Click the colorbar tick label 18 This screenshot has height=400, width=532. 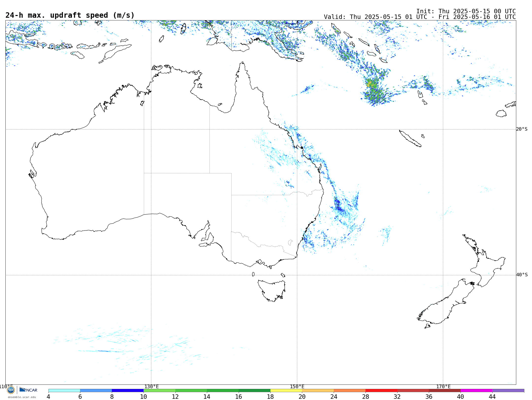(x=270, y=397)
